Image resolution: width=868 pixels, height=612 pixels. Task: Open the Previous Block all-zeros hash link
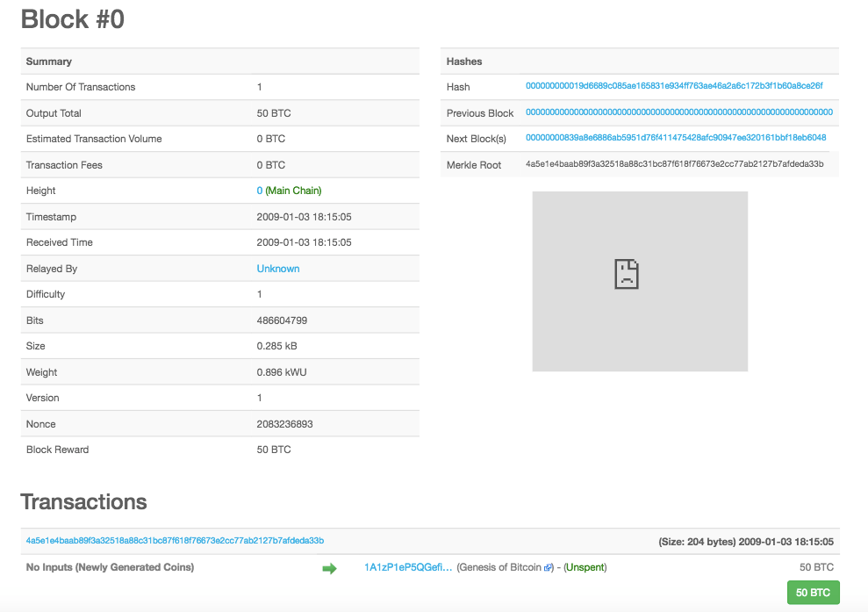click(678, 112)
